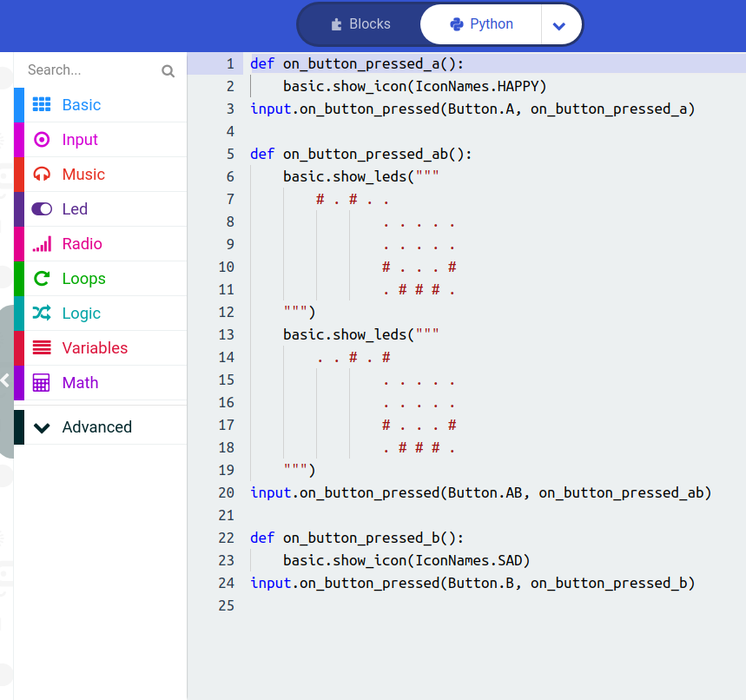Type in the toolbox Search field
Image resolution: width=746 pixels, height=700 pixels.
91,70
